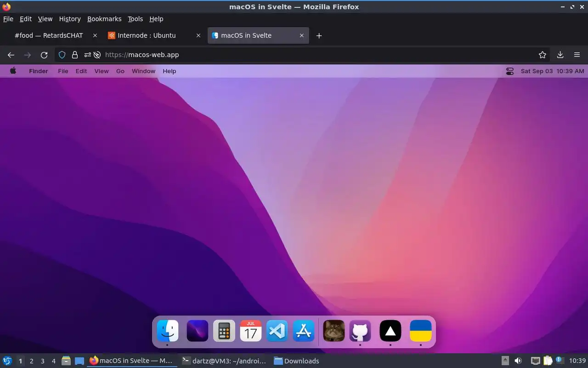Screen dimensions: 588x368
Task: Open the macOS Edit menu
Action: [81, 71]
